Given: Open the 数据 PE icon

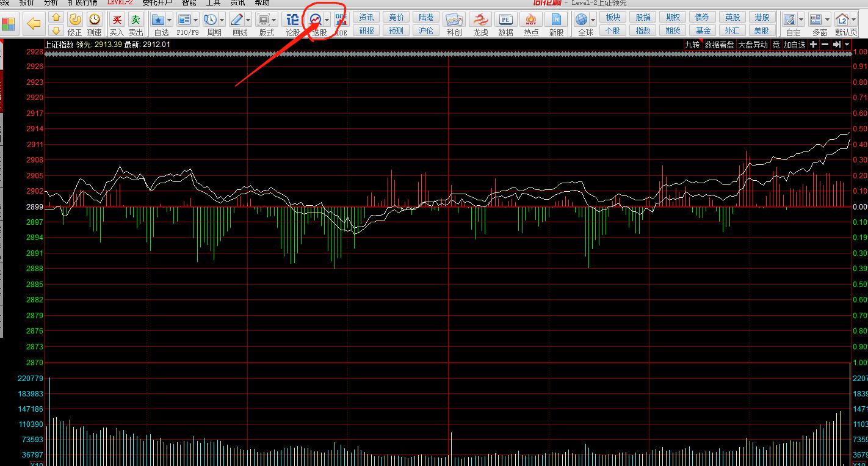Looking at the screenshot, I should tap(506, 20).
